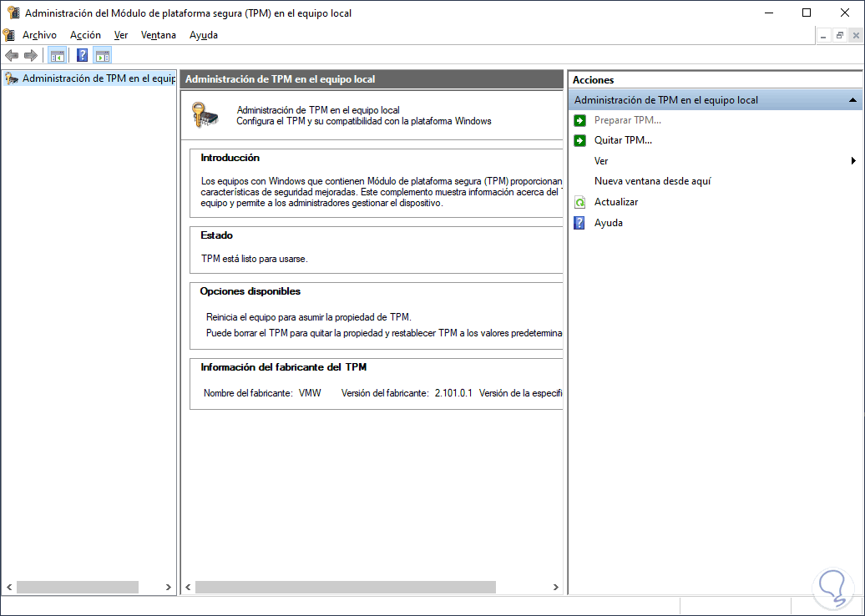Screen dimensions: 865x616
Task: Collapse the Administración de TPM actions section arrow
Action: point(852,100)
